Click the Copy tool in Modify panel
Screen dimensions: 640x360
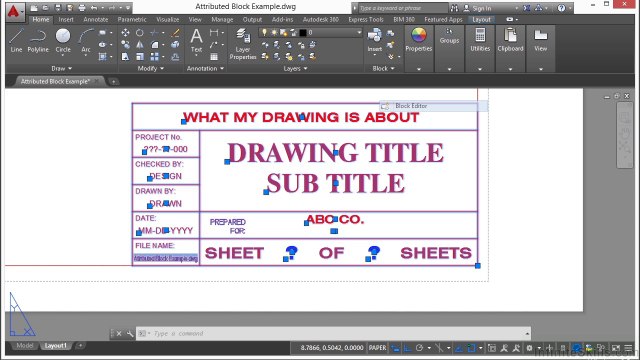125,44
